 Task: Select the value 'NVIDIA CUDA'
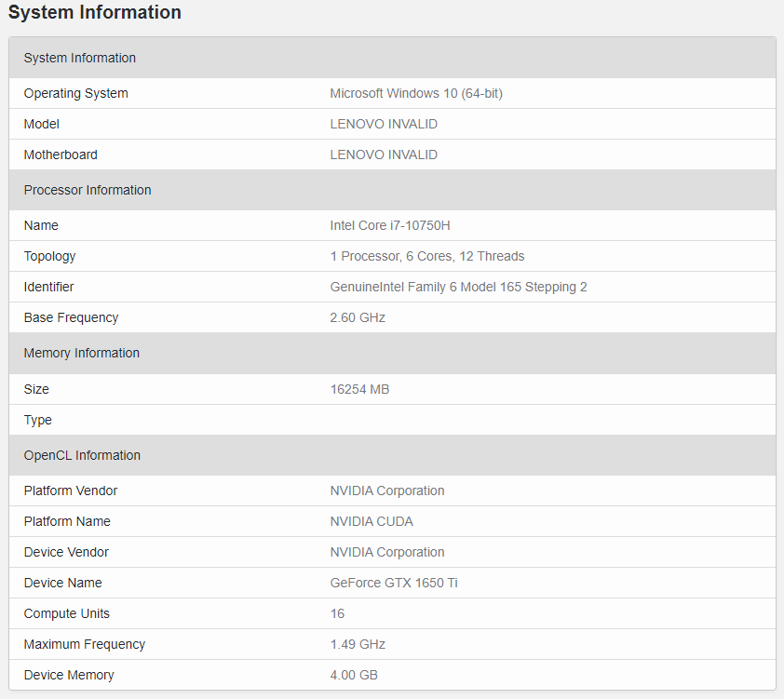372,521
